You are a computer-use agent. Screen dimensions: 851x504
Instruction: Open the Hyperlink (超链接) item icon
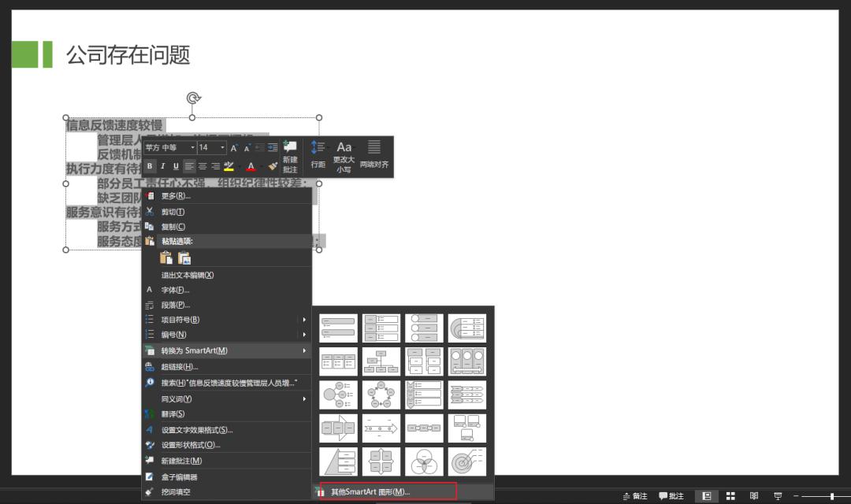click(x=150, y=366)
